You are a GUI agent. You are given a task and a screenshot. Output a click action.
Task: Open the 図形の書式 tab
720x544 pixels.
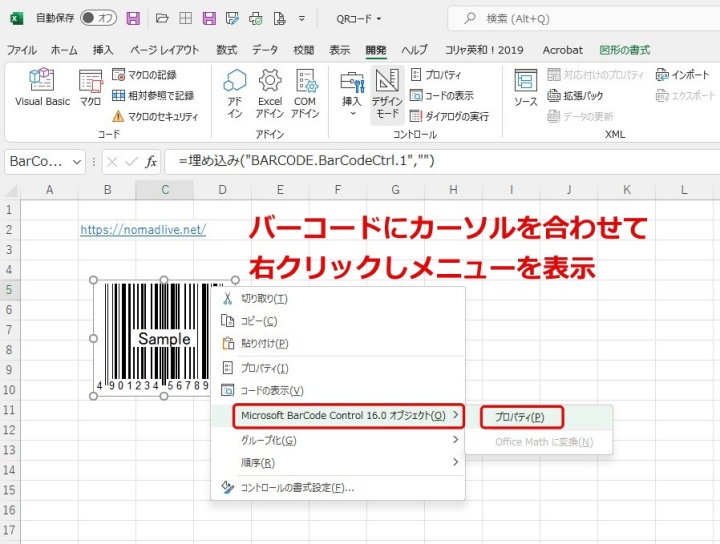coord(624,50)
